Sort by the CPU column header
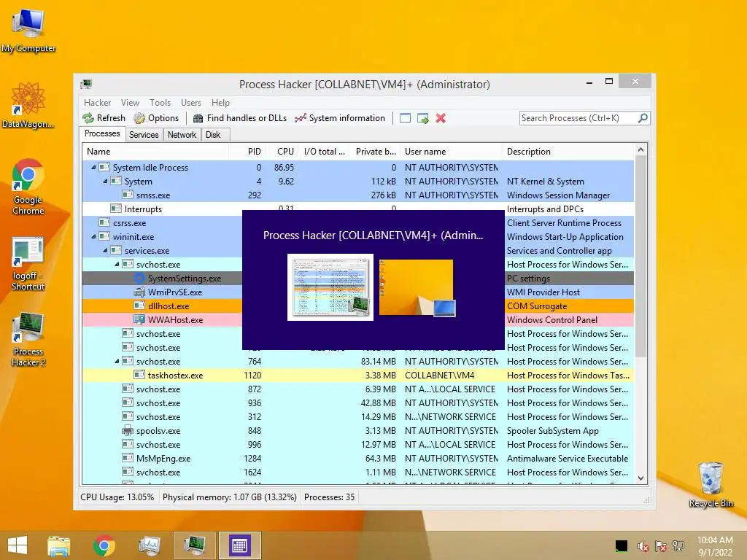 (281, 152)
